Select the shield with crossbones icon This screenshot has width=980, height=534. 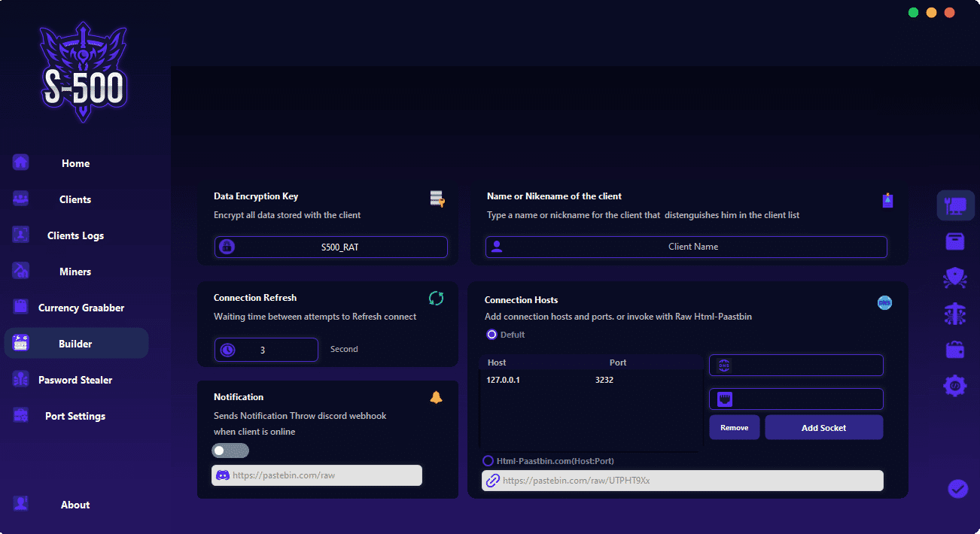point(955,278)
